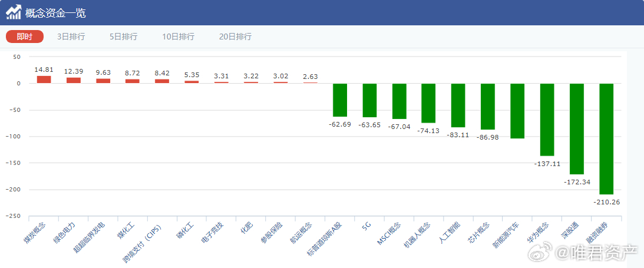Click the green -137.11 华为概念 bar
The height and width of the screenshot is (268, 644).
tap(547, 120)
